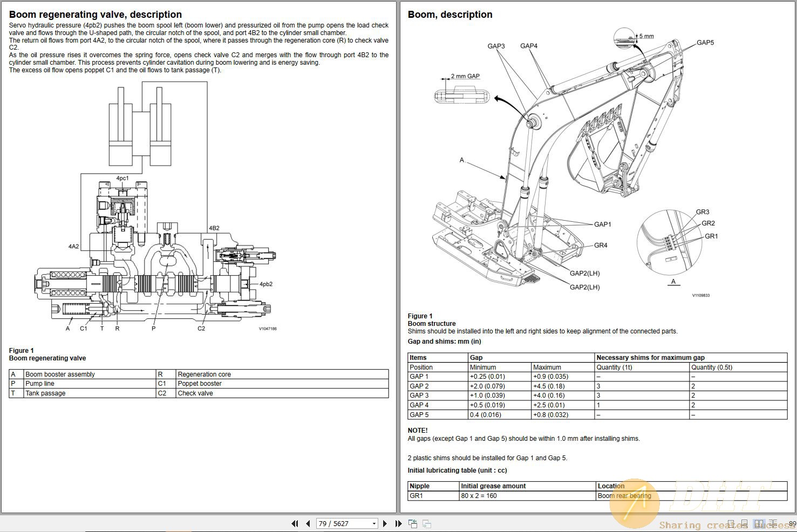Click the 4B2 port label
The width and height of the screenshot is (797, 532).
tap(214, 228)
